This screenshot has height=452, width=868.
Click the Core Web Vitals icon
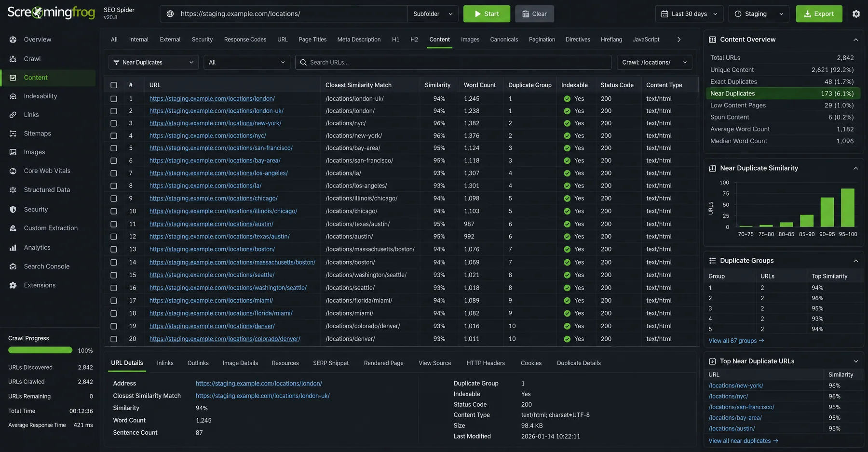(x=13, y=171)
